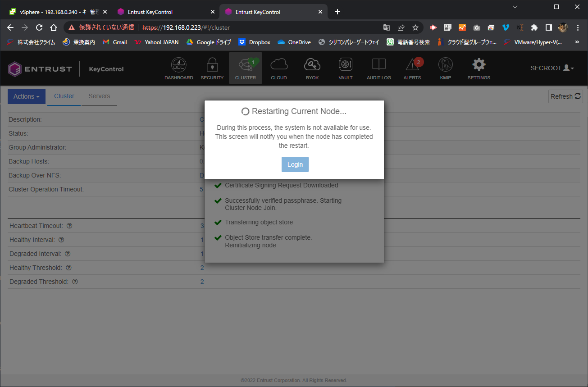Click the Login button in dialog

[295, 164]
